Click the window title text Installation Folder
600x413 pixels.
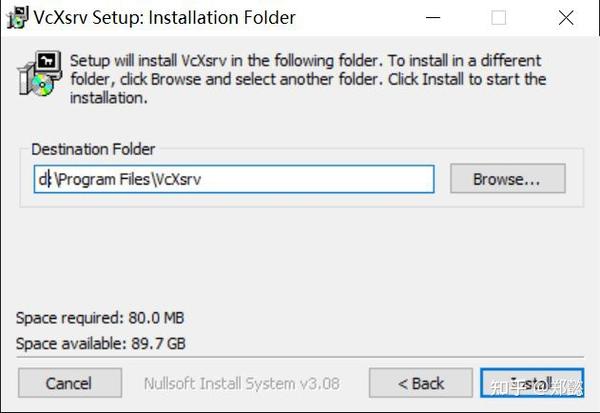[222, 18]
